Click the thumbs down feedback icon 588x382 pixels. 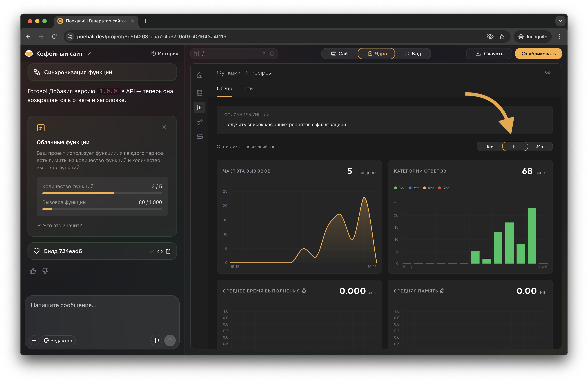(x=45, y=271)
